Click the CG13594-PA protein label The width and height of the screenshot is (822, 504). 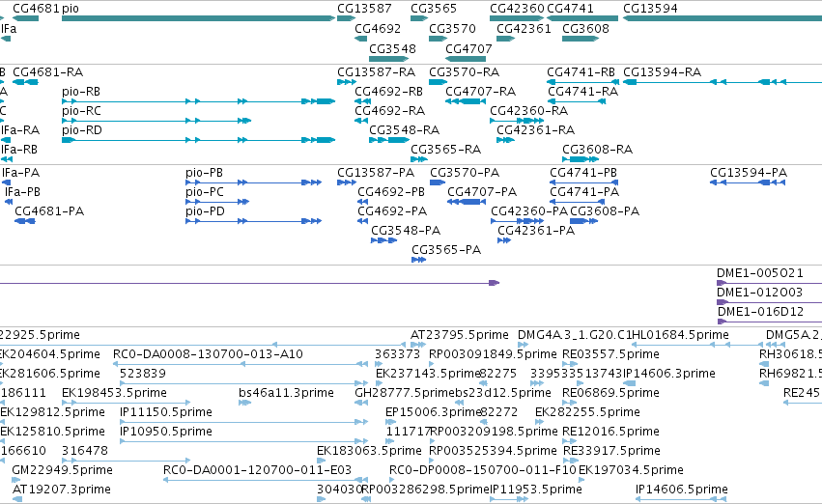tap(749, 173)
